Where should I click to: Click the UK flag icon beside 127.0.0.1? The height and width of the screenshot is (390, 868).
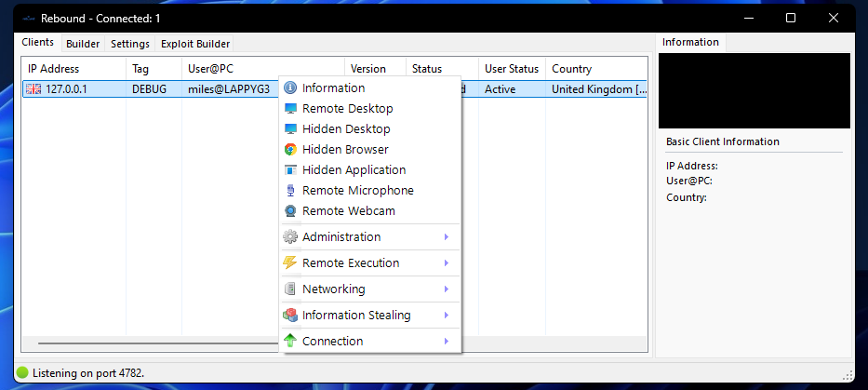click(34, 89)
